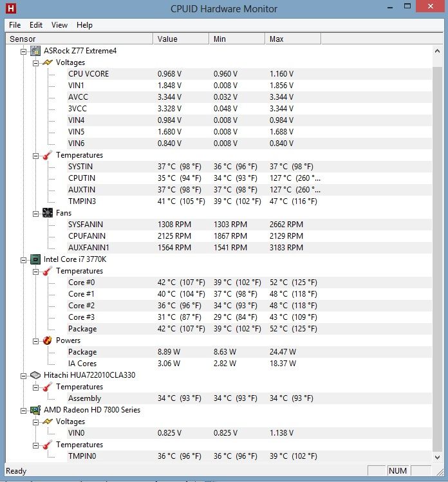Image resolution: width=448 pixels, height=482 pixels.
Task: Click the motherboard Voltages lightning icon
Action: point(48,62)
